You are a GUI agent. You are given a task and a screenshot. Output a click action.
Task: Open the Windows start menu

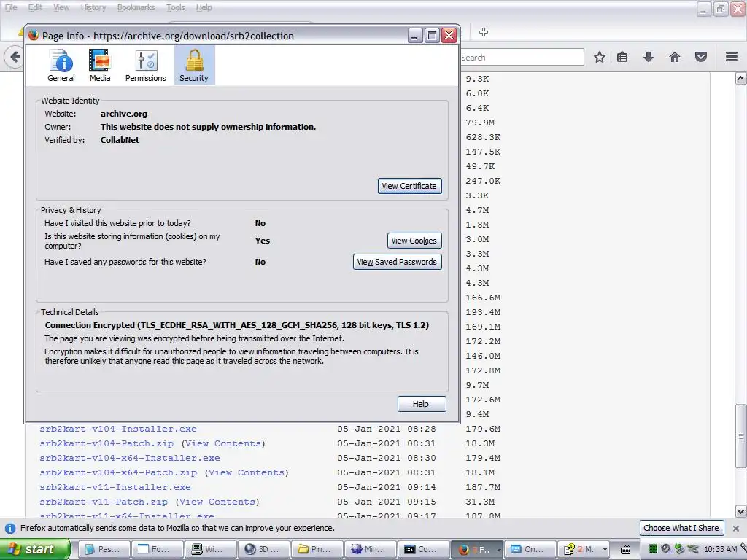(35, 549)
